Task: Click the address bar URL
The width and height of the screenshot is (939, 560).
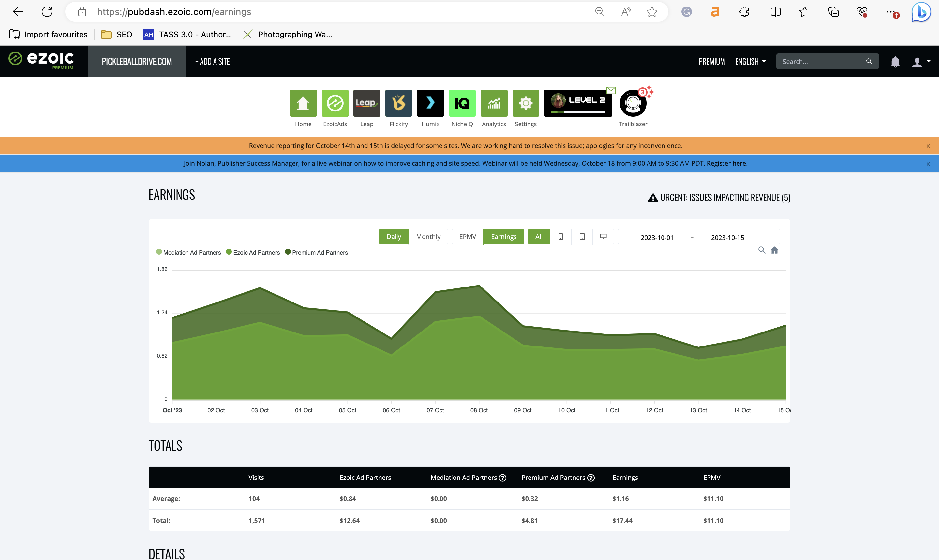Action: click(174, 12)
